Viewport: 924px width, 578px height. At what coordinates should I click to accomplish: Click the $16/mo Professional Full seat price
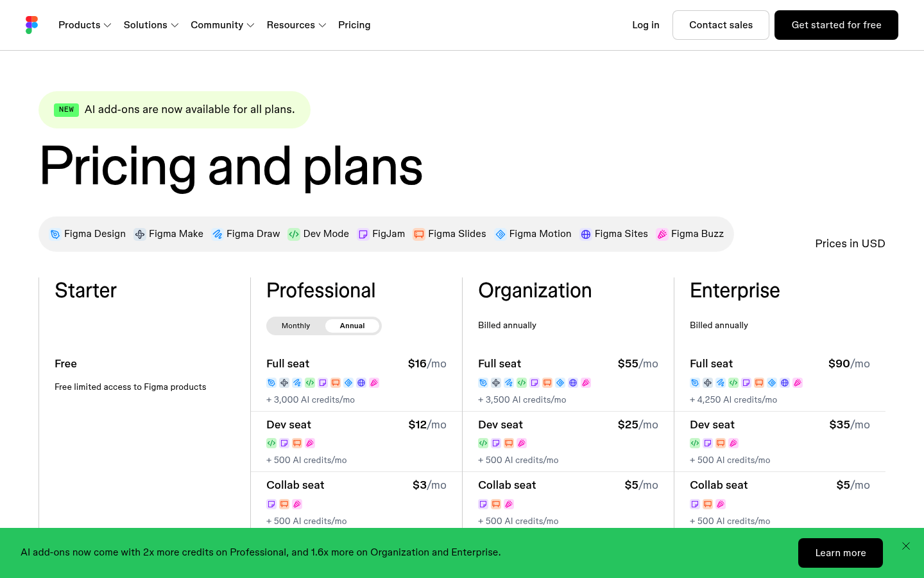click(x=427, y=363)
